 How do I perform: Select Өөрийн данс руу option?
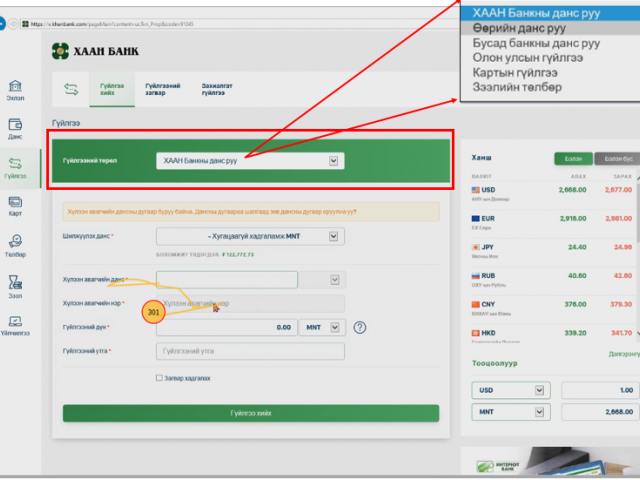click(550, 28)
